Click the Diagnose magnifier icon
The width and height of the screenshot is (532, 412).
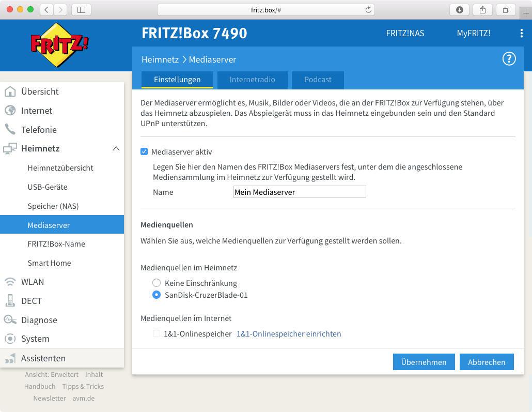click(10, 319)
